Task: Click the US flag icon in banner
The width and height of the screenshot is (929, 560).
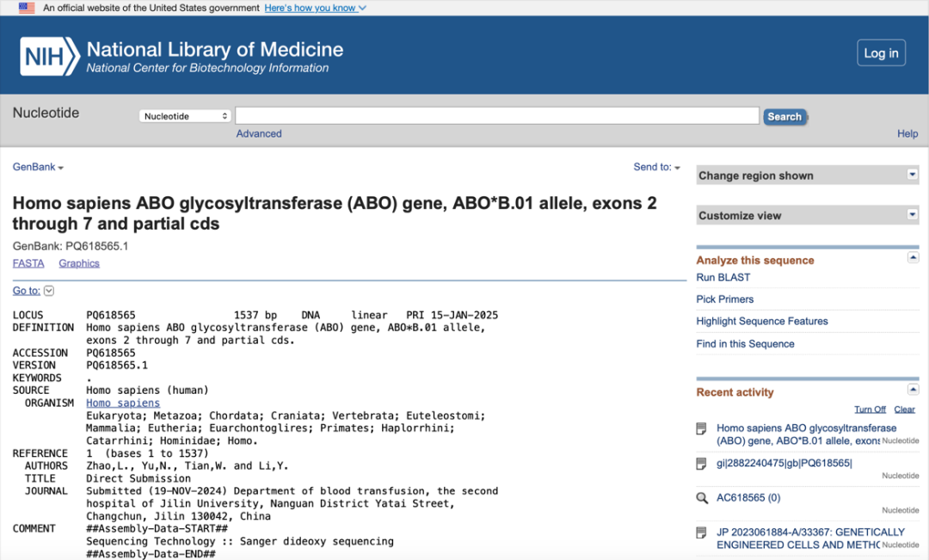Action: pyautogui.click(x=27, y=8)
